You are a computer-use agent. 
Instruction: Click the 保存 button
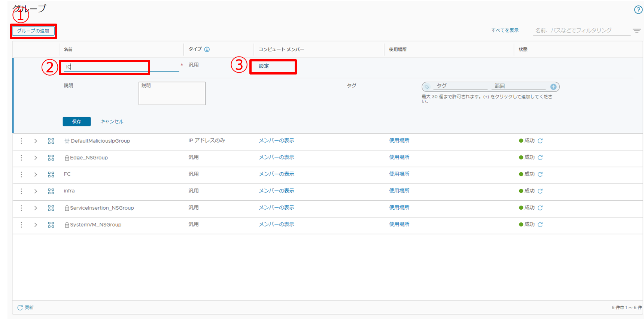[76, 122]
